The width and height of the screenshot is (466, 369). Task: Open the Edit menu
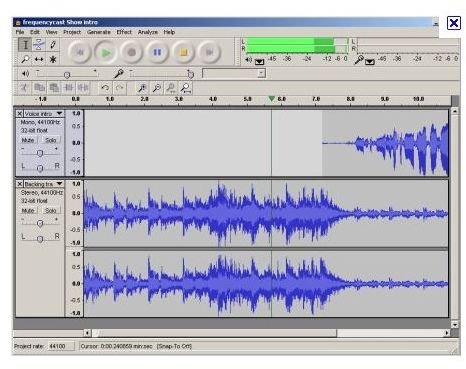coord(35,32)
